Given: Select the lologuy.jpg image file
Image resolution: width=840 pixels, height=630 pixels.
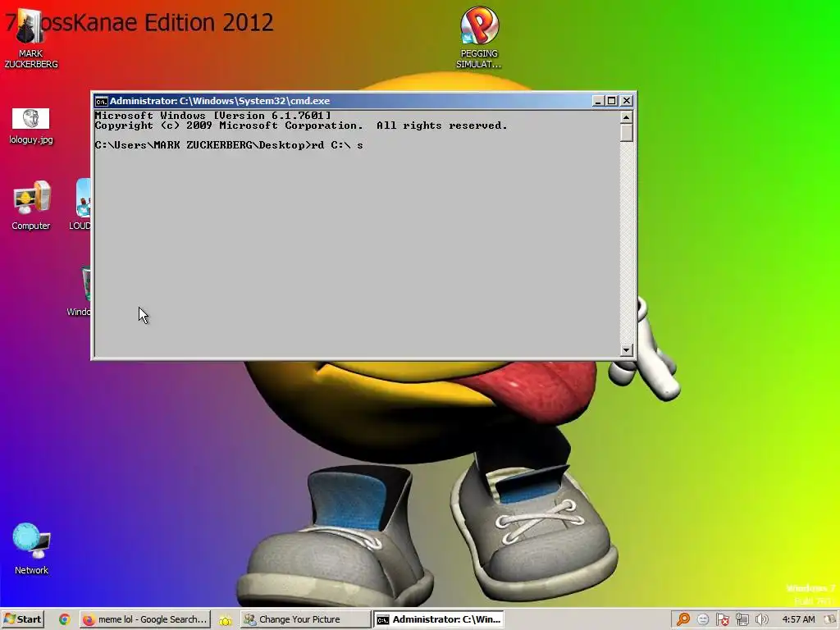Looking at the screenshot, I should pyautogui.click(x=30, y=126).
